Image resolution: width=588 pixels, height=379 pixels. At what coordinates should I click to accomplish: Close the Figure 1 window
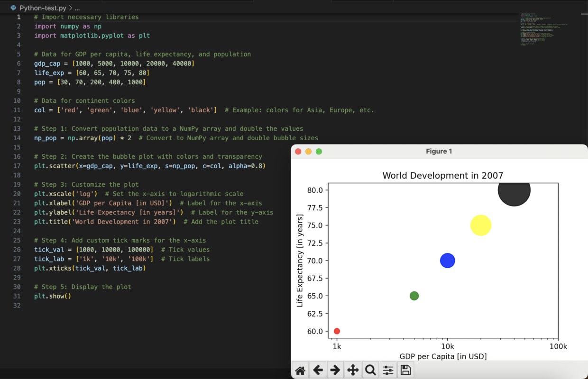(298, 151)
